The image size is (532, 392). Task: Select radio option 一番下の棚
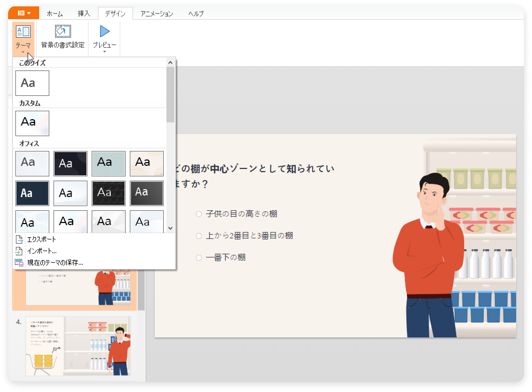199,257
